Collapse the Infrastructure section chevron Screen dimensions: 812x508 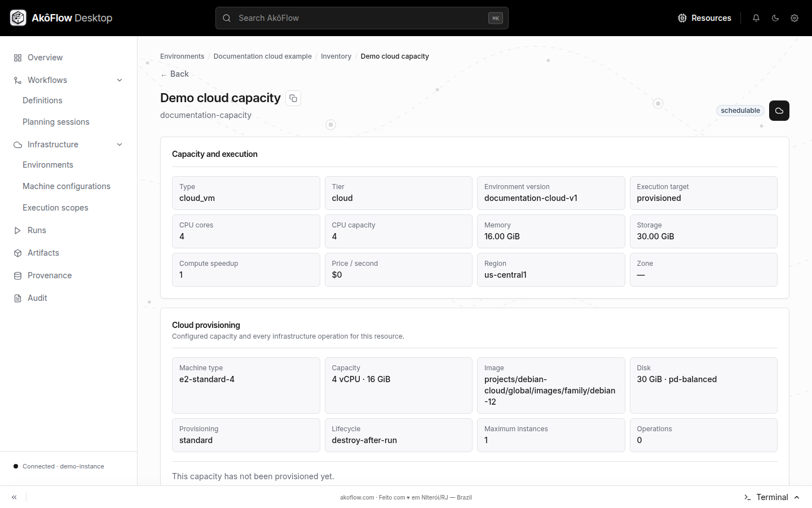coord(120,144)
